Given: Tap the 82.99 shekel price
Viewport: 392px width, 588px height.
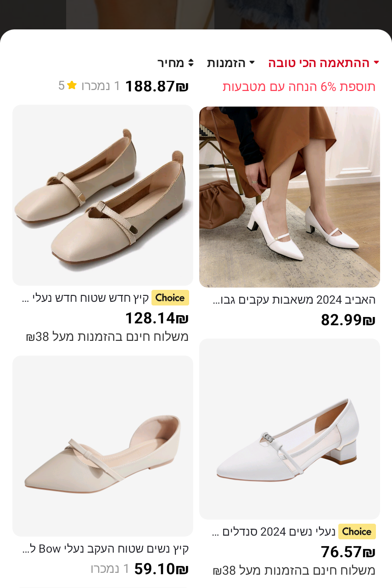Looking at the screenshot, I should tap(348, 320).
